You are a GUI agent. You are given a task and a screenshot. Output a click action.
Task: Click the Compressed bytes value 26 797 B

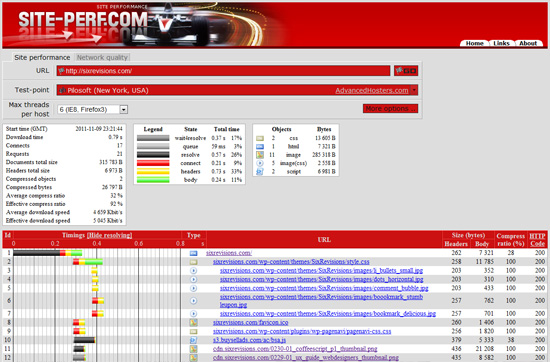[112, 187]
